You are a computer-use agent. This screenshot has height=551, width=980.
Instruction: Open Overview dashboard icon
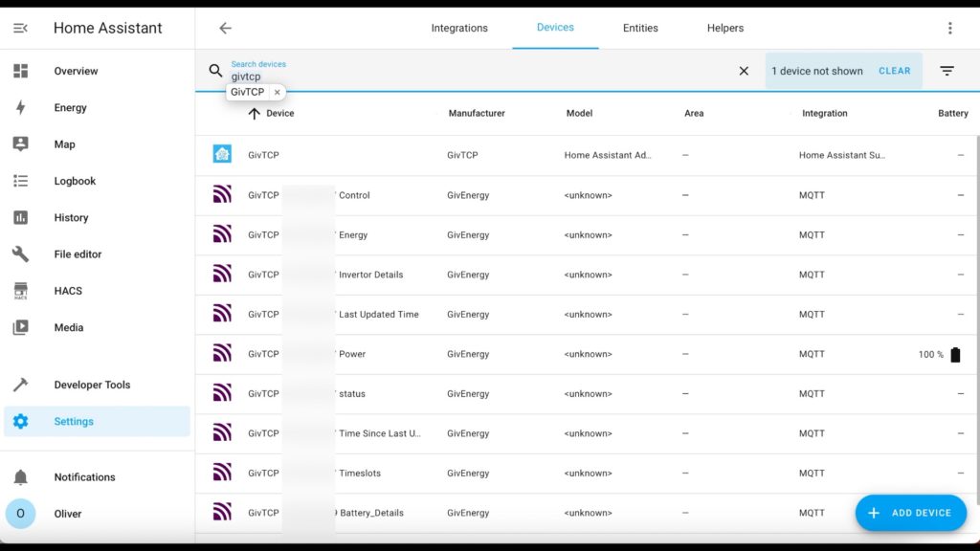pyautogui.click(x=21, y=71)
